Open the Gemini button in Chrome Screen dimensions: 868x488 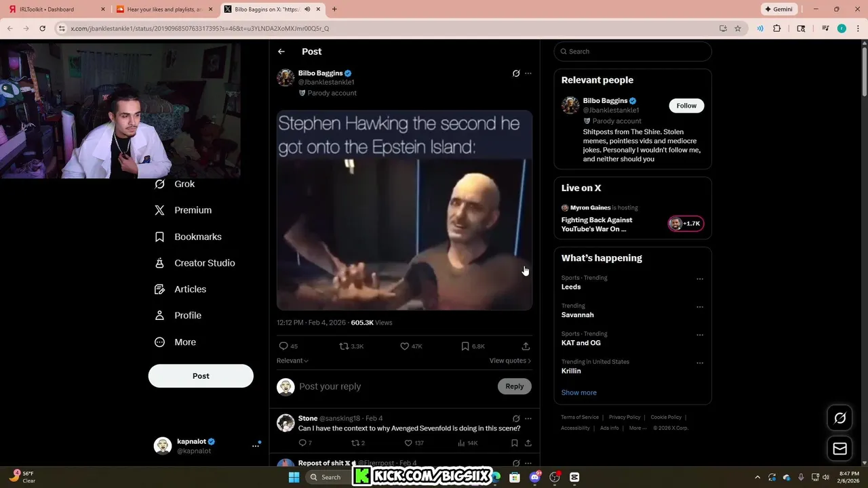tap(780, 9)
